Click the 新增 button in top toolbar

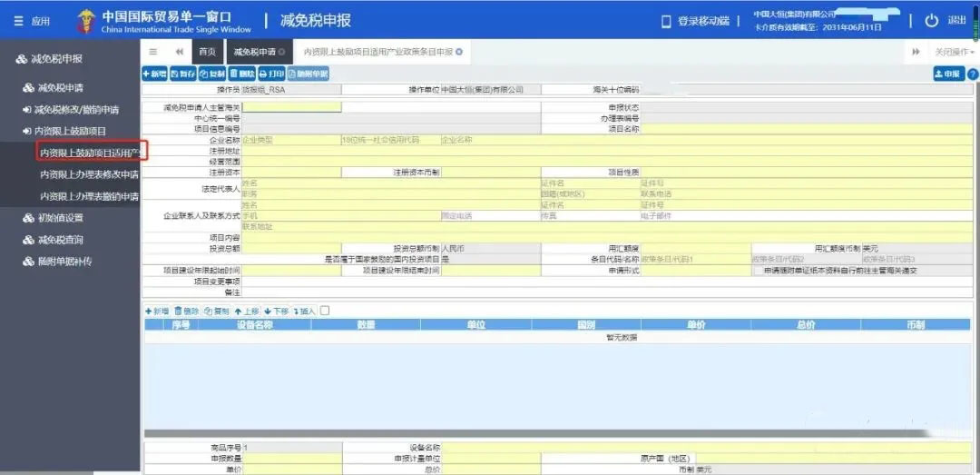[x=154, y=74]
